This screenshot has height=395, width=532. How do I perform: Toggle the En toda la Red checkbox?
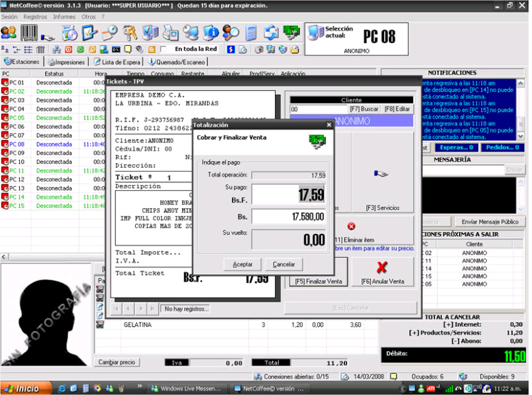coord(164,50)
